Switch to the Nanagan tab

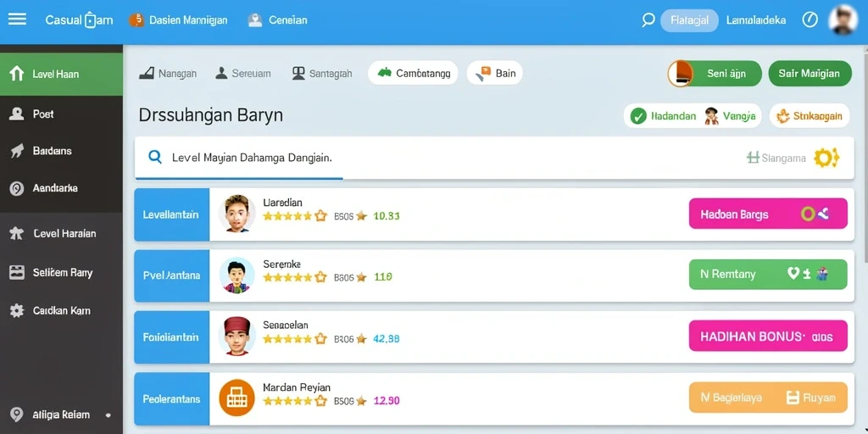[168, 73]
